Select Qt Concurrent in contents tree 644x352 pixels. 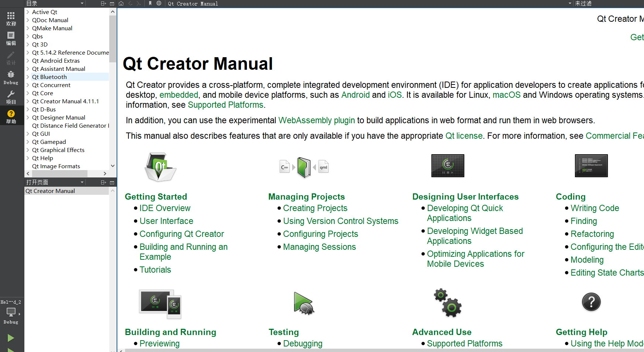(51, 85)
